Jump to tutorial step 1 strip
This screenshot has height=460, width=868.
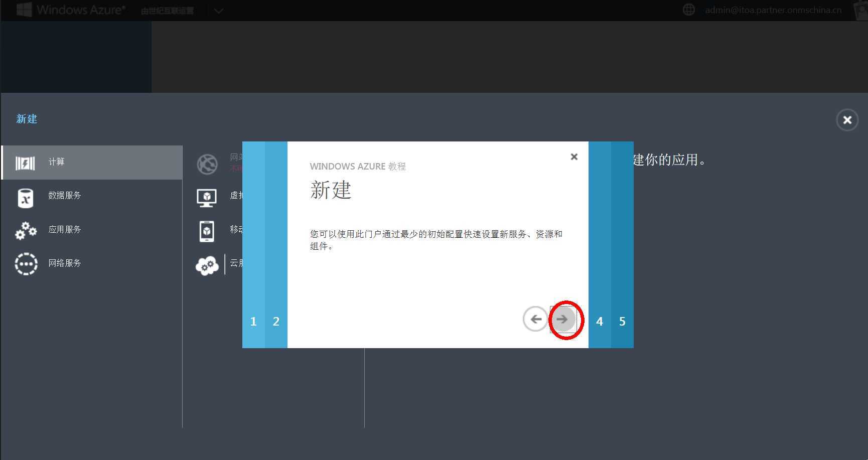253,245
